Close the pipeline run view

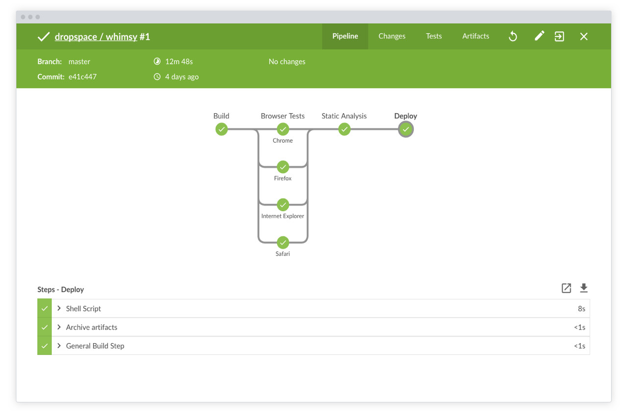[x=584, y=37]
